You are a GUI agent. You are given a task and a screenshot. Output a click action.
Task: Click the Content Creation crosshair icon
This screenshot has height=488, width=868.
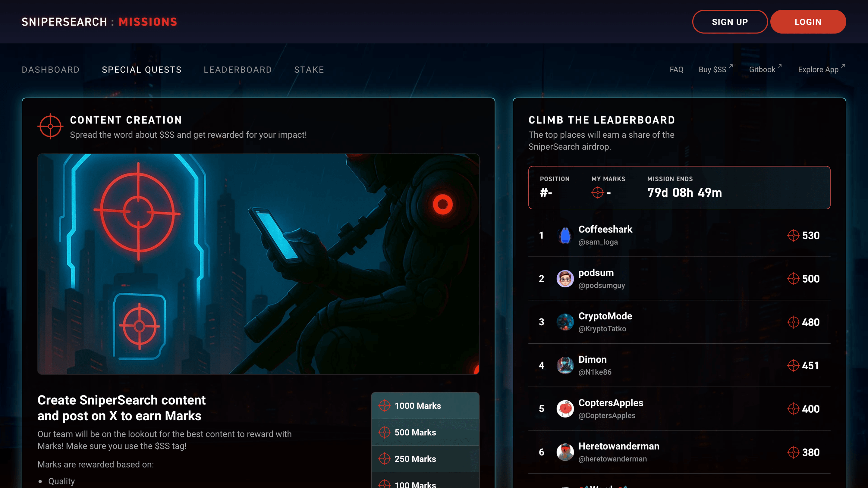click(x=50, y=126)
